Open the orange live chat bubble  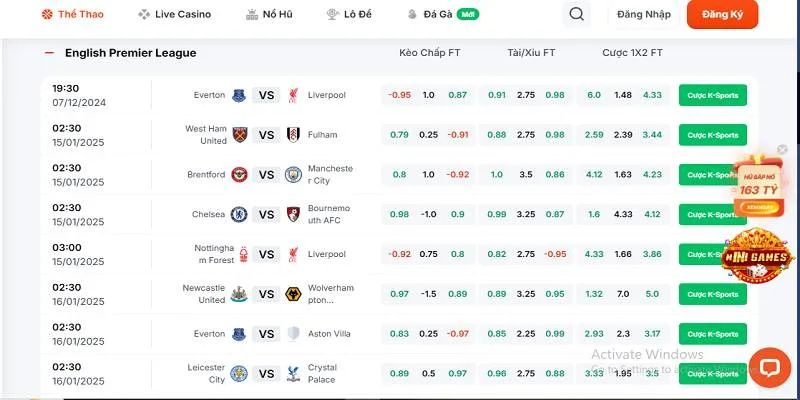point(769,367)
